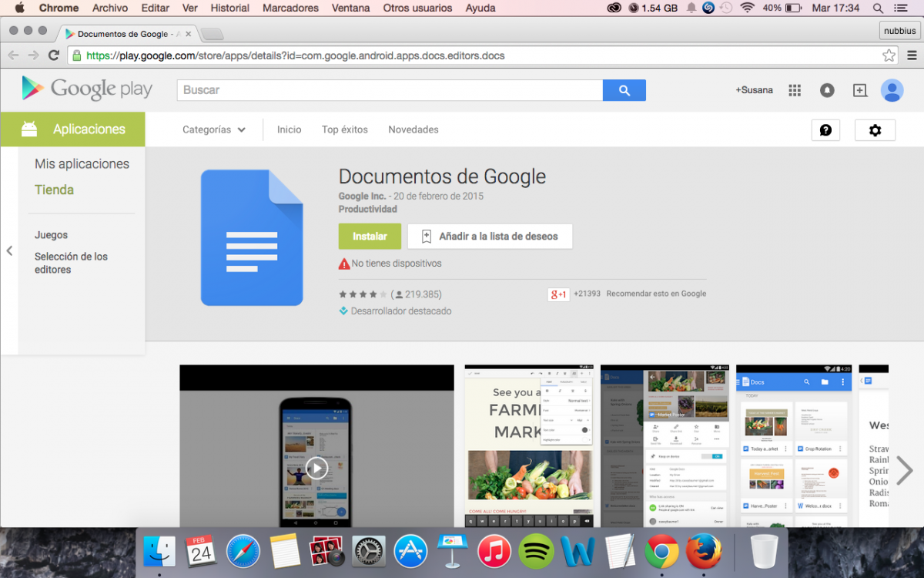Click the Documentos de Google app icon

point(252,238)
